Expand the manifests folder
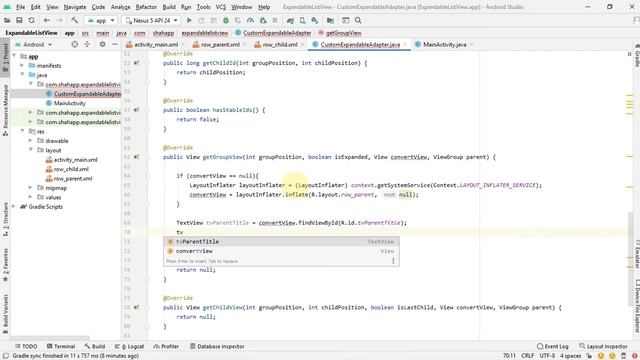 click(22, 66)
